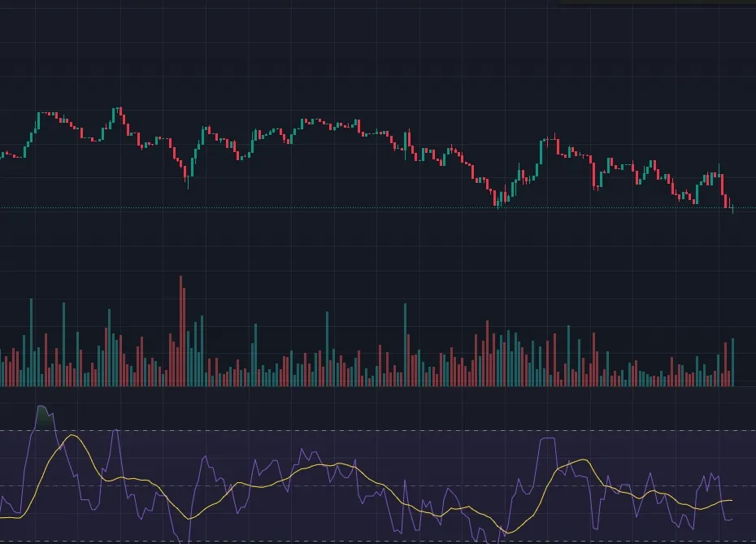
Task: Click the green shaded overbought area of oscillator
Action: 43,418
